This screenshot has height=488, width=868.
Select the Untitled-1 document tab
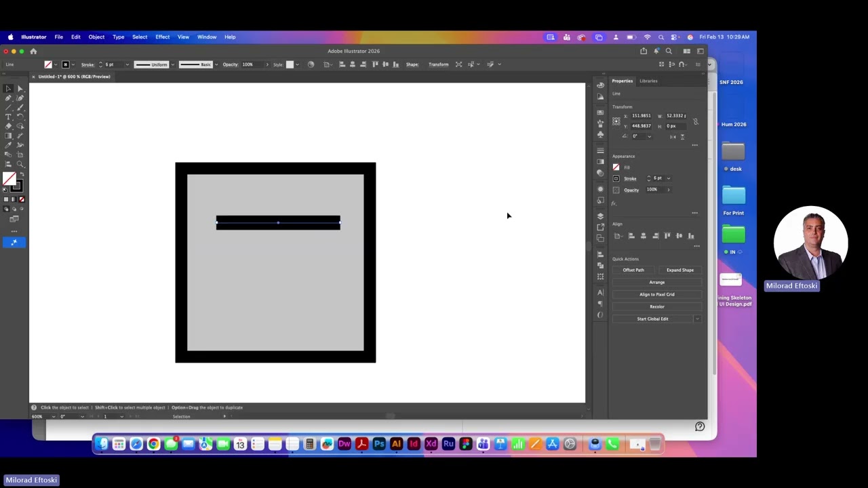(74, 77)
